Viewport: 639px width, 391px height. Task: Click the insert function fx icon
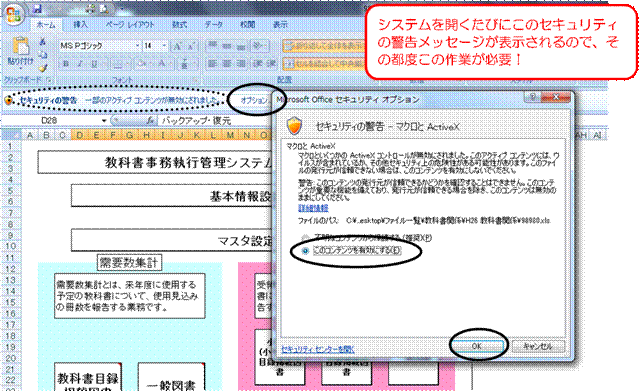(150, 121)
